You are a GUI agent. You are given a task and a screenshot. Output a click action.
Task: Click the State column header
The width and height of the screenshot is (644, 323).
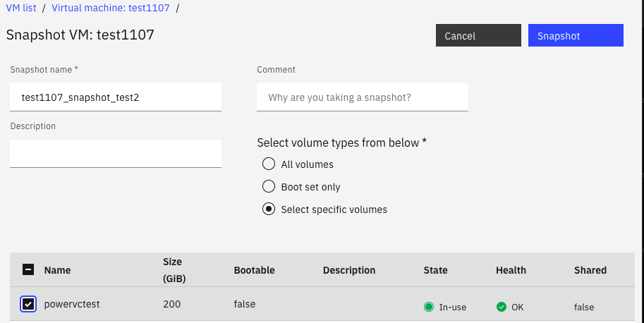click(435, 270)
